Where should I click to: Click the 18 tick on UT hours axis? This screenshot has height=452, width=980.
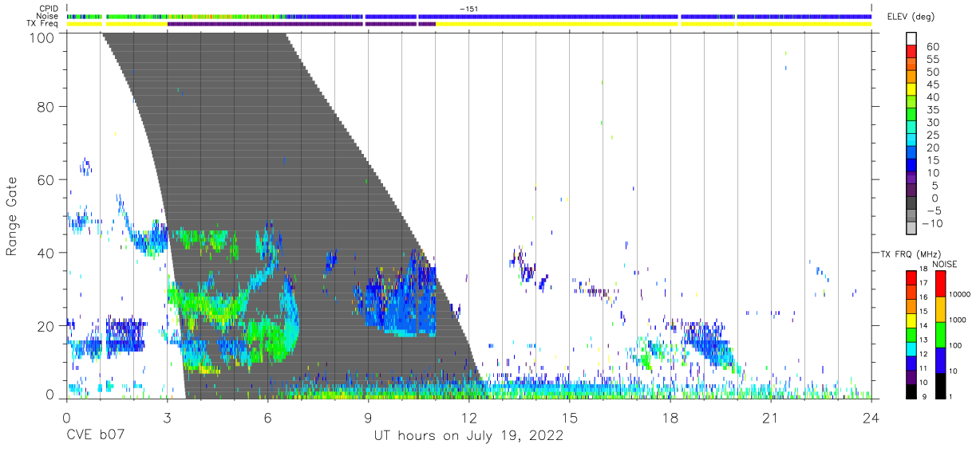(x=670, y=418)
